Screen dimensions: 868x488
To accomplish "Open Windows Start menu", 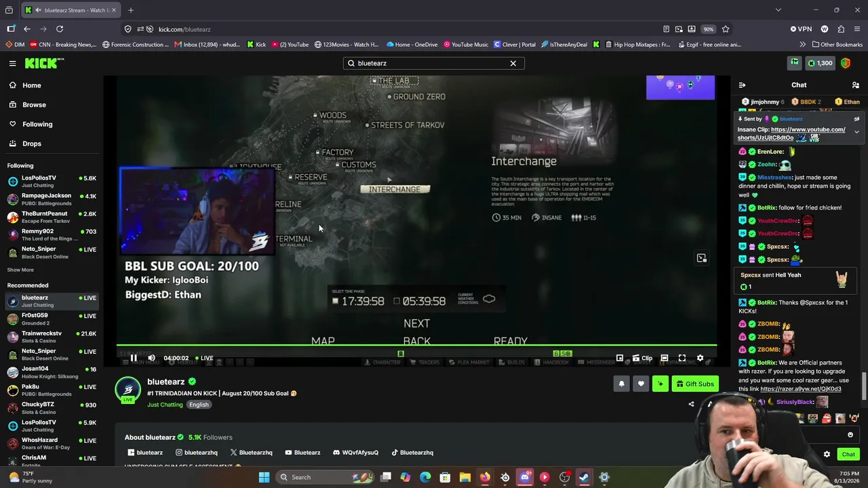I will point(264,477).
